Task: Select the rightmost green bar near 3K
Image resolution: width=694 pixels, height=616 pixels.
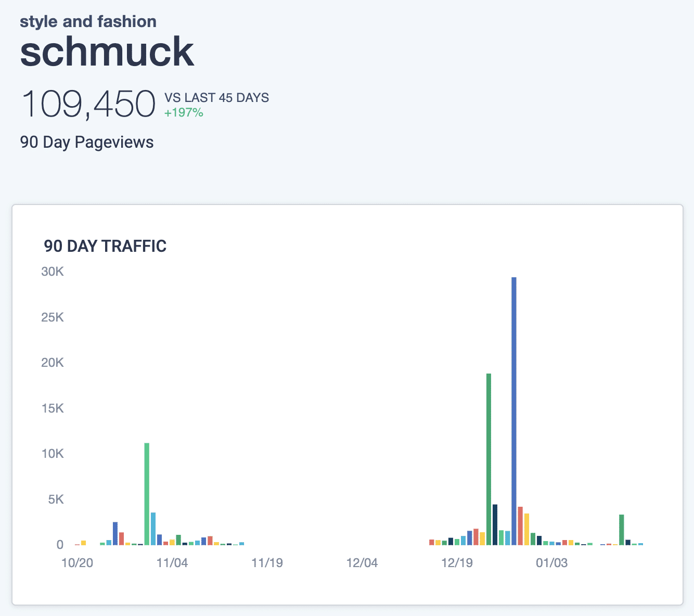Action: click(x=621, y=530)
